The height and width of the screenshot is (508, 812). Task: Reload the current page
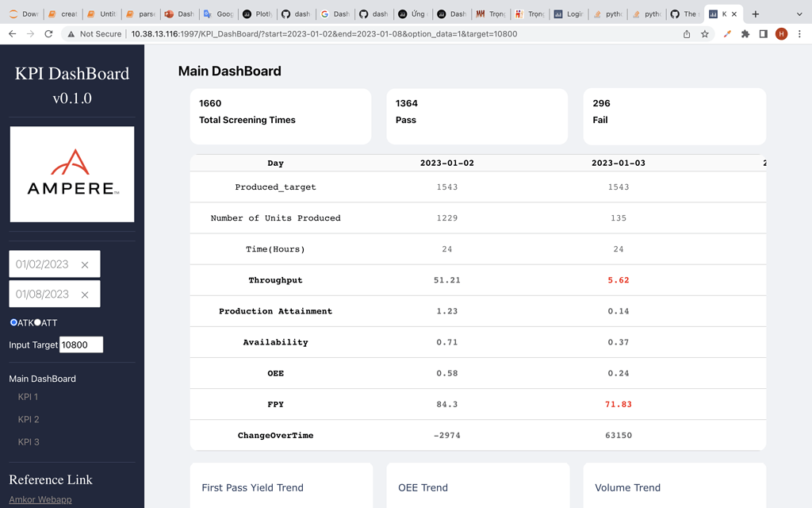tap(48, 34)
